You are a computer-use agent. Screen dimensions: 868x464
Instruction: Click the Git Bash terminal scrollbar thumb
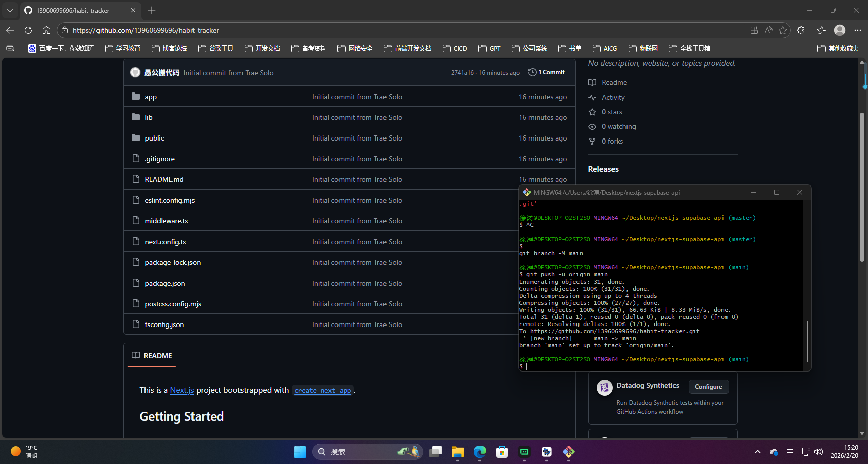(x=807, y=341)
